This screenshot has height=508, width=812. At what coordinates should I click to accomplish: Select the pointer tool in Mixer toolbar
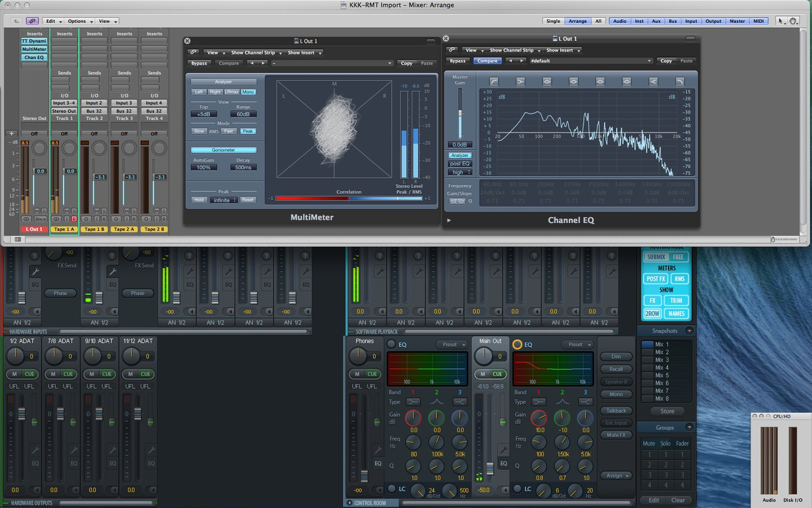[782, 21]
